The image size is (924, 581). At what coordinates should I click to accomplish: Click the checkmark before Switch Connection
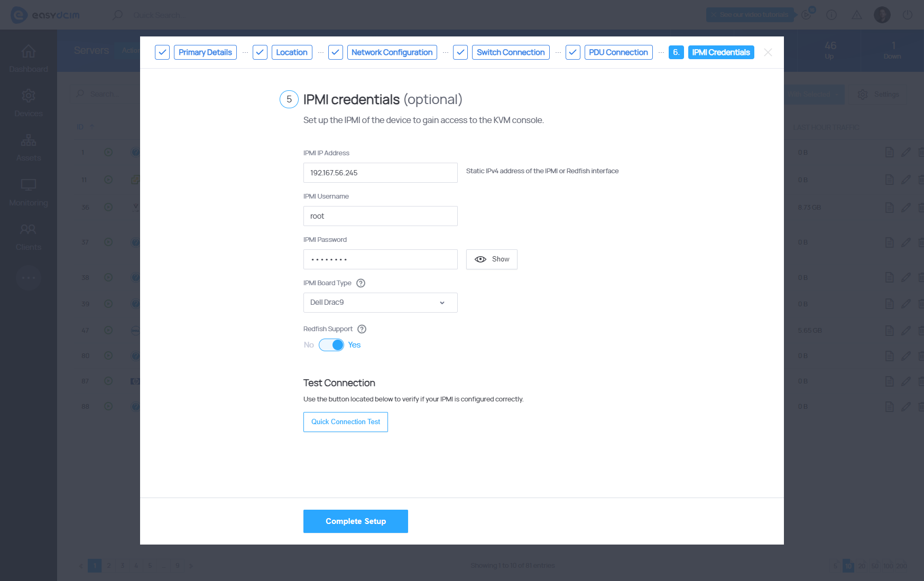[x=460, y=52]
